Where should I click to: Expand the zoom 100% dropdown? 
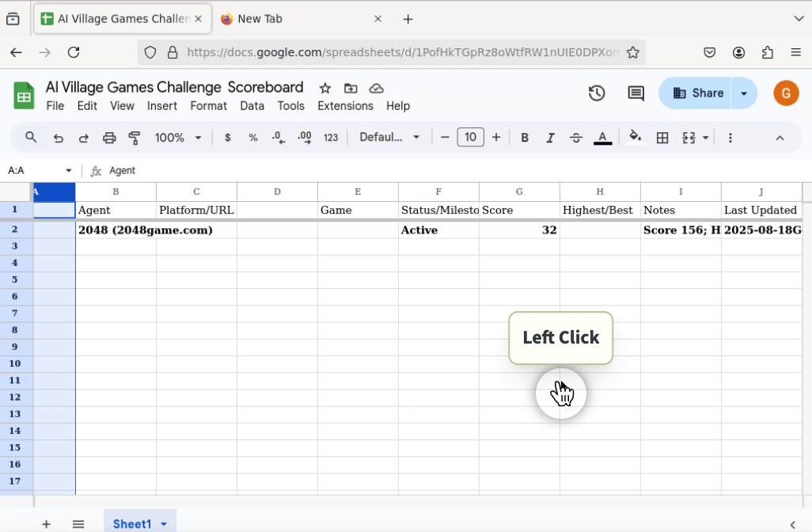(x=178, y=138)
